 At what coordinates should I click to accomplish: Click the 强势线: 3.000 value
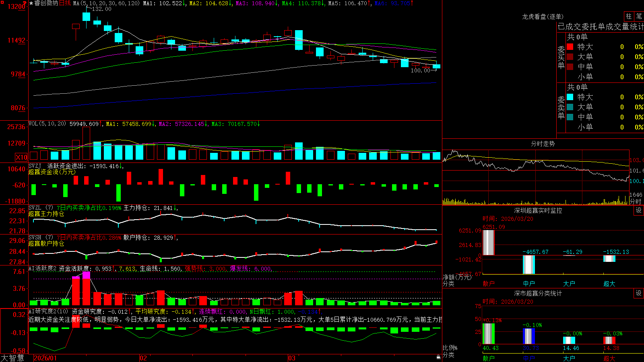[206, 268]
